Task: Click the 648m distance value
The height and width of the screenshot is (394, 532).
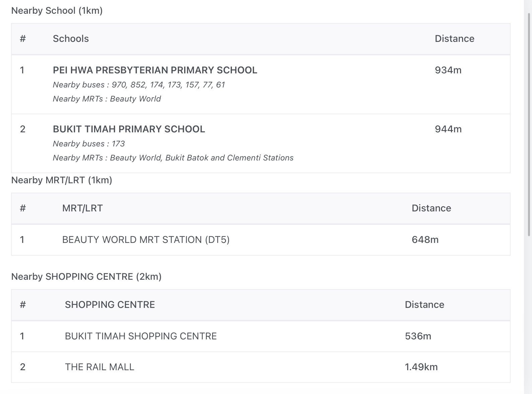Action: point(425,240)
